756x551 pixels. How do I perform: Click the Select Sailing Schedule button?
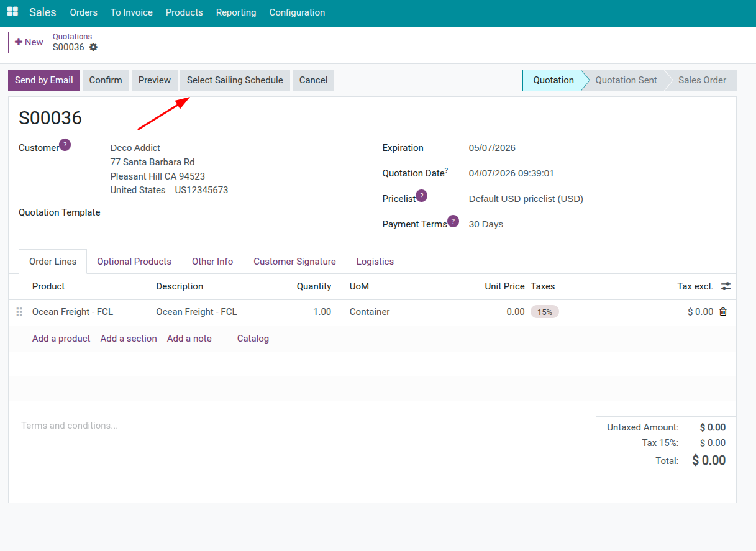pos(235,80)
